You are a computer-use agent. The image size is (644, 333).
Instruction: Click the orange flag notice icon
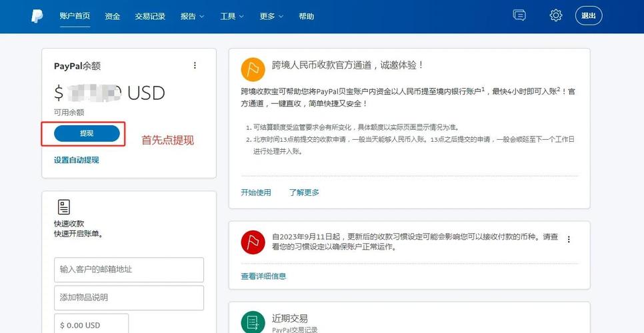[x=253, y=70]
